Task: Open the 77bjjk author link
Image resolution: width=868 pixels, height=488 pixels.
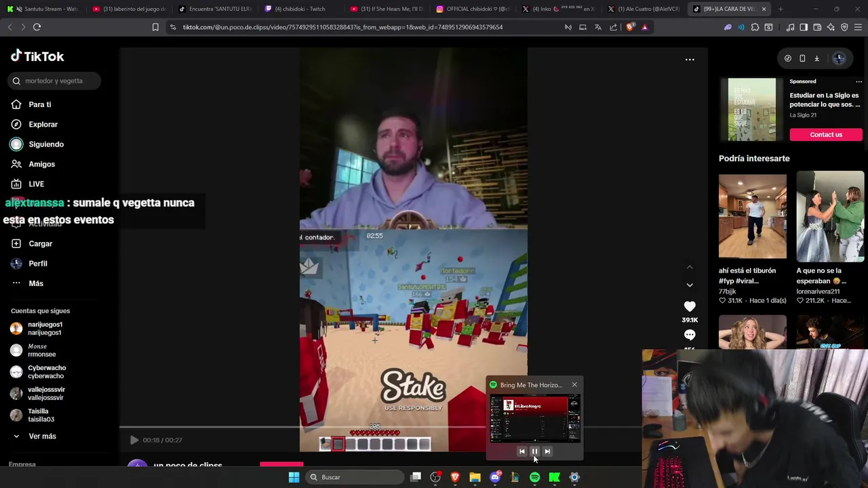Action: tap(728, 291)
